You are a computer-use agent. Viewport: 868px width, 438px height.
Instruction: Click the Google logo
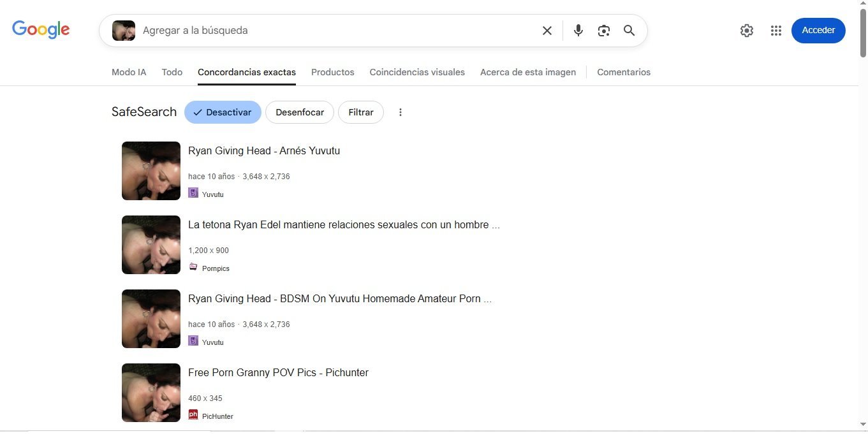tap(41, 30)
